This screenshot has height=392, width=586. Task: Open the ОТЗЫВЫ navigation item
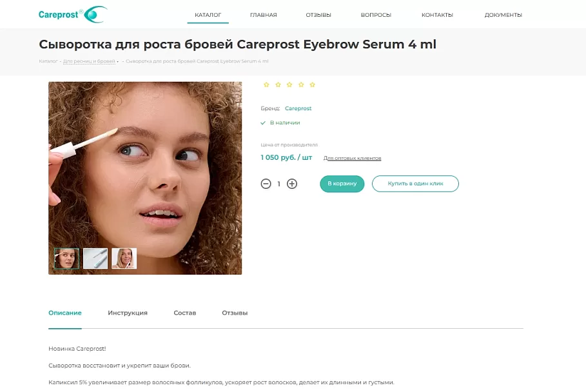pyautogui.click(x=318, y=15)
